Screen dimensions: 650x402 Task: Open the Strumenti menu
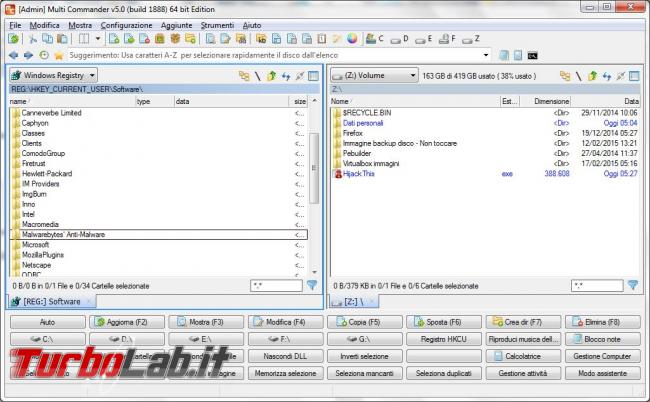coord(217,25)
